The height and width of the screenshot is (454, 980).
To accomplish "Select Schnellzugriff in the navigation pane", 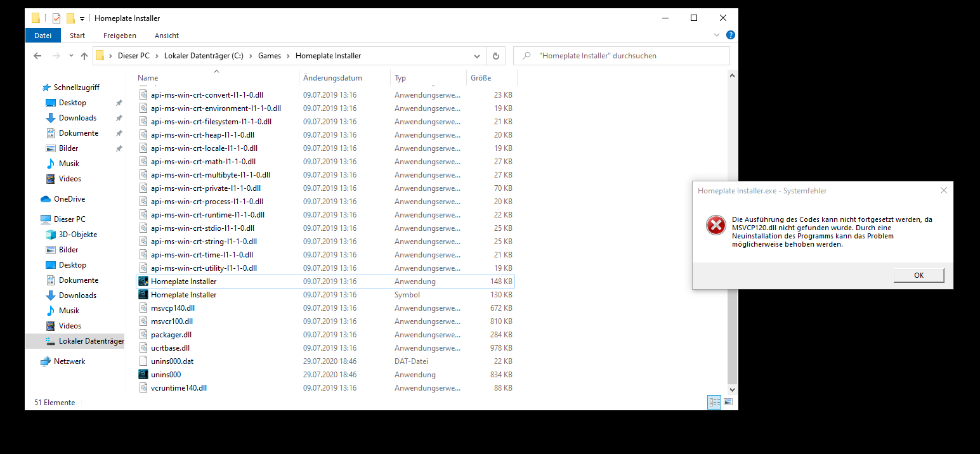I will tap(76, 88).
